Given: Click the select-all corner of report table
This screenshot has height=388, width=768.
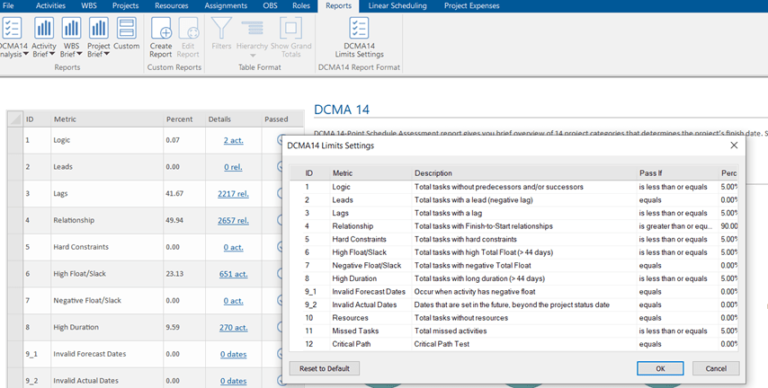Looking at the screenshot, I should 15,119.
